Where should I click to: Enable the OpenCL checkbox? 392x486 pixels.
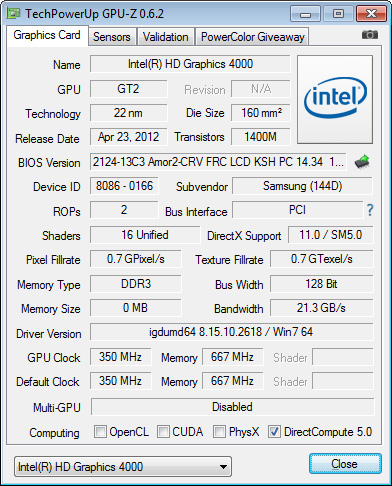[x=100, y=431]
